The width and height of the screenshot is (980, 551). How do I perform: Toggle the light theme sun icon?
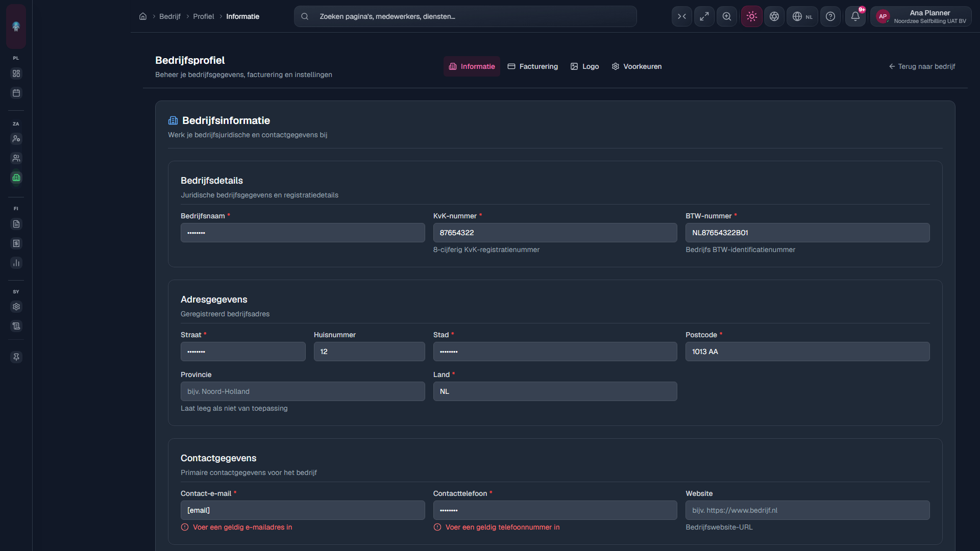click(752, 16)
